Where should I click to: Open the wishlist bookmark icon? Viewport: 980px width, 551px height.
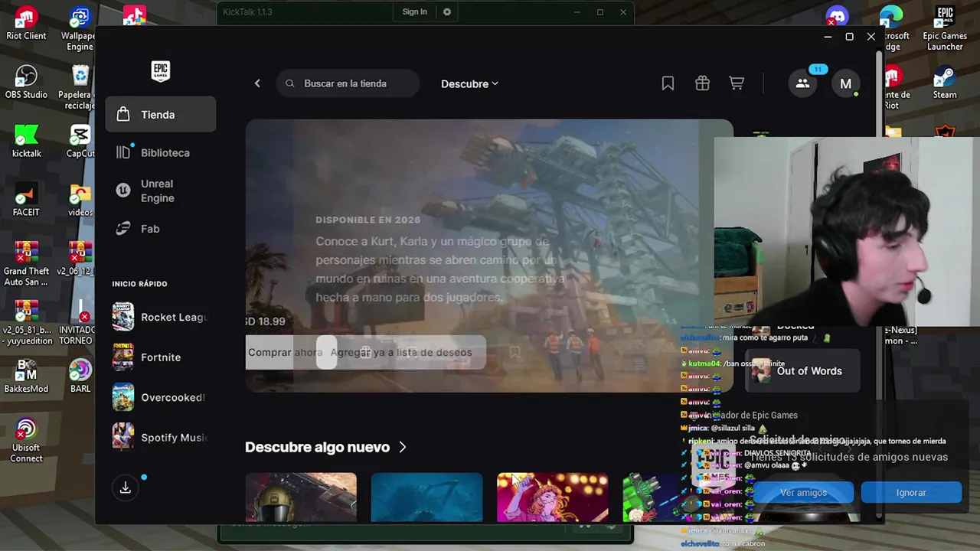coord(668,83)
